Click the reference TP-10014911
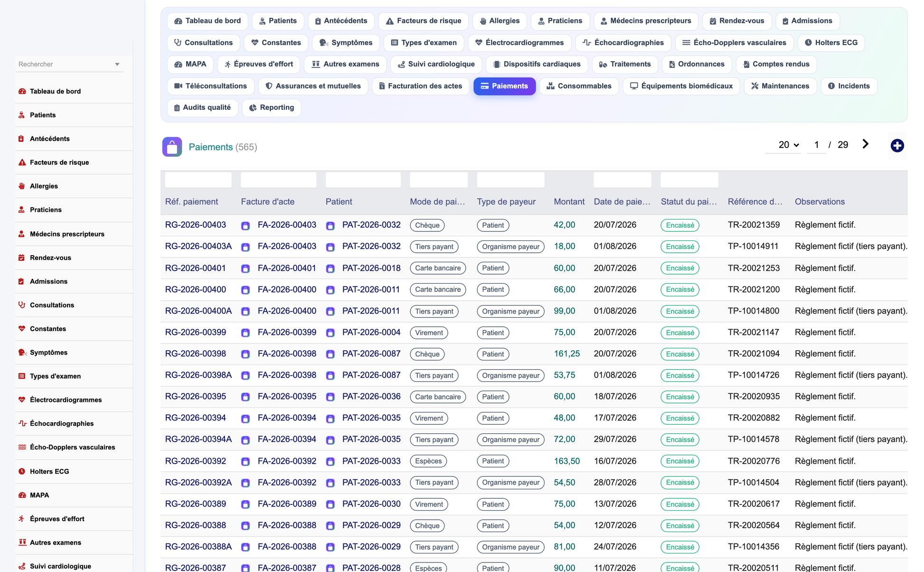Viewport: 924px width, 572px height. click(x=753, y=246)
